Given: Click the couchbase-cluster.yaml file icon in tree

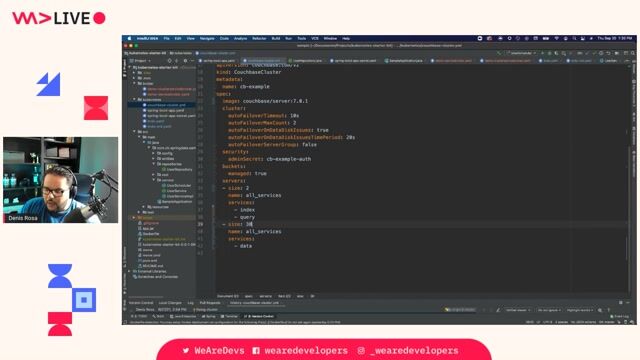Looking at the screenshot, I should [144, 105].
